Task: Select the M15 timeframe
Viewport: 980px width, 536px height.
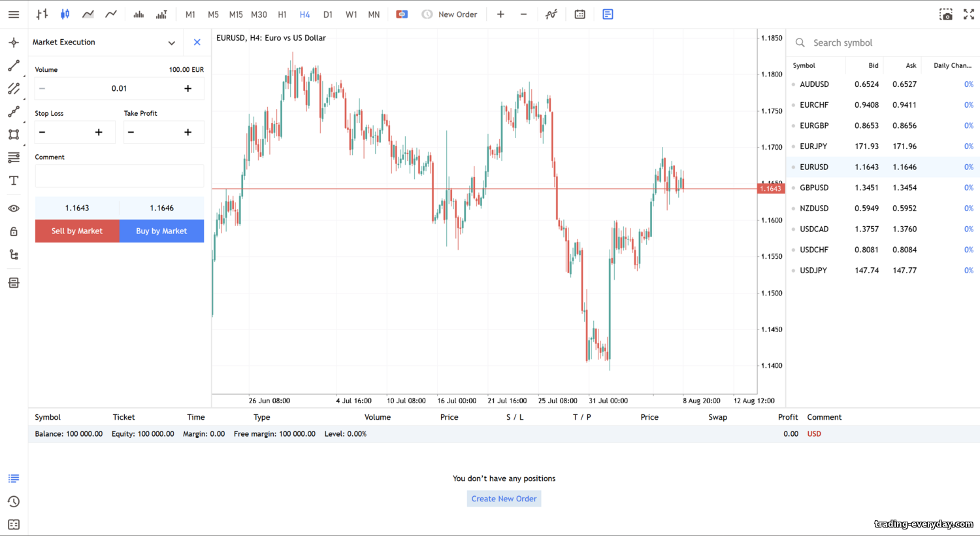Action: (x=236, y=14)
